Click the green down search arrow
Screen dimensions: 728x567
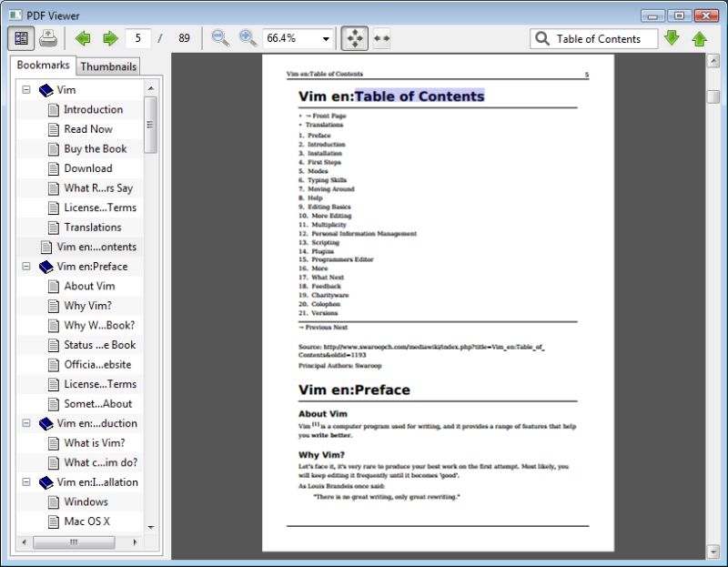click(x=672, y=38)
